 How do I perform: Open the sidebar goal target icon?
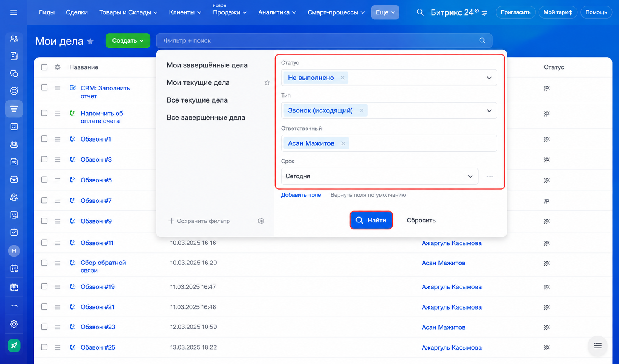tap(14, 91)
